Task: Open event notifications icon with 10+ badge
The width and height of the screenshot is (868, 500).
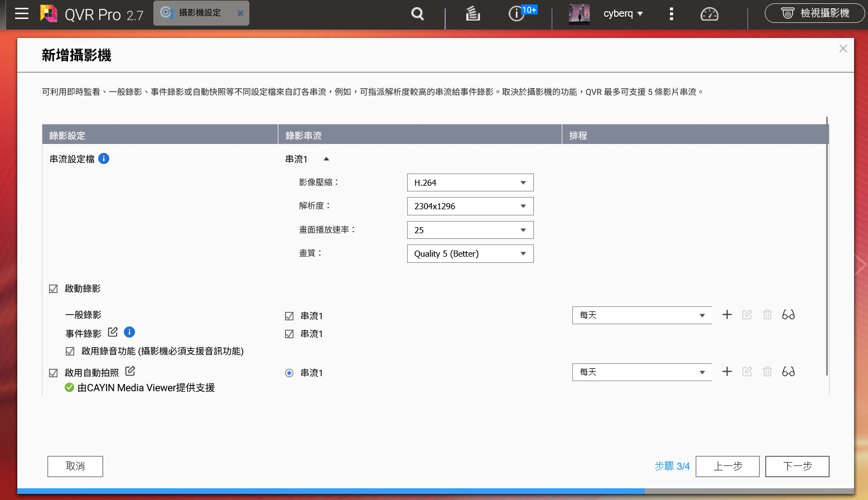Action: pos(517,14)
